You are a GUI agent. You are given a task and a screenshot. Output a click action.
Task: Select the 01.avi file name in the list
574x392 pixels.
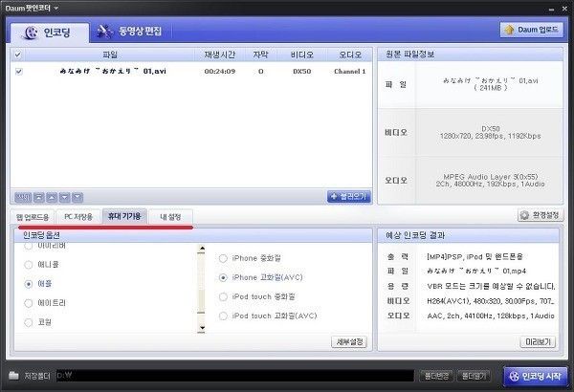pos(113,71)
